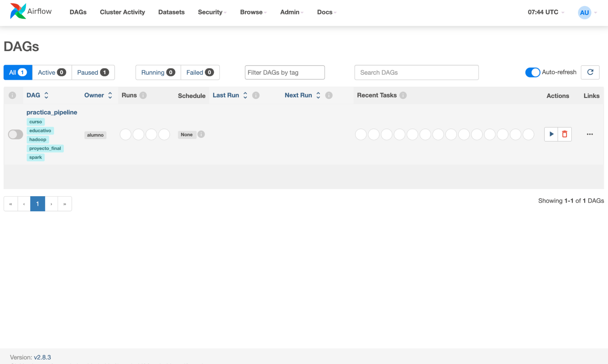Open the three-dots links menu for practica_pipeline
The image size is (608, 364).
pos(590,134)
